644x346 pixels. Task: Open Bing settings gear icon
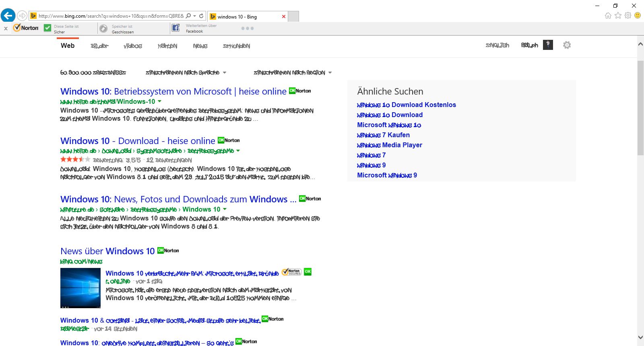pyautogui.click(x=567, y=45)
